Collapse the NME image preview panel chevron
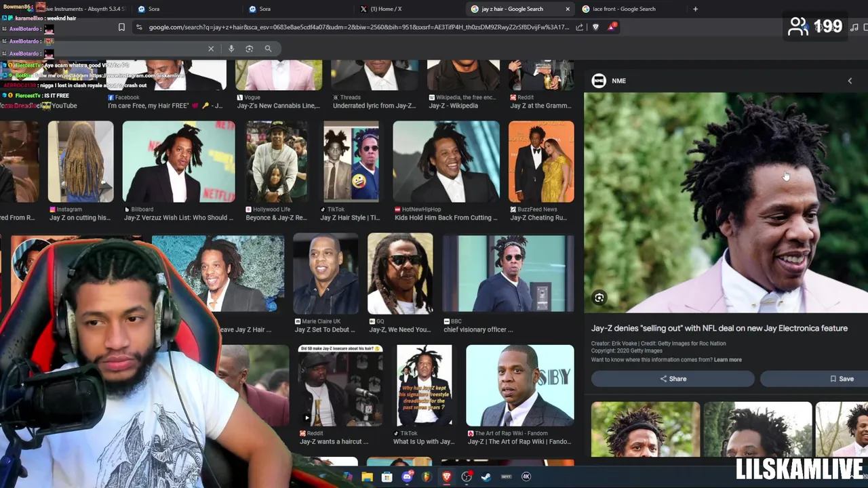Image resolution: width=868 pixels, height=488 pixels. click(850, 81)
